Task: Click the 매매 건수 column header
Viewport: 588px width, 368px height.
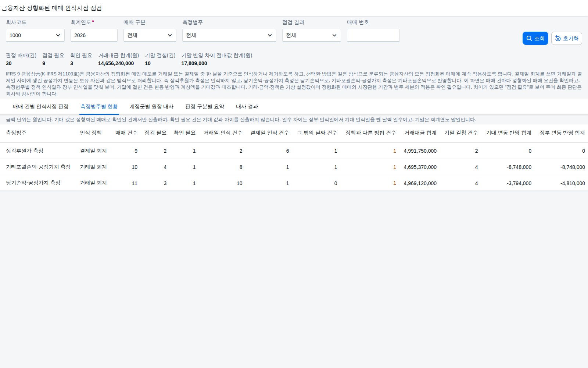Action: [126, 133]
